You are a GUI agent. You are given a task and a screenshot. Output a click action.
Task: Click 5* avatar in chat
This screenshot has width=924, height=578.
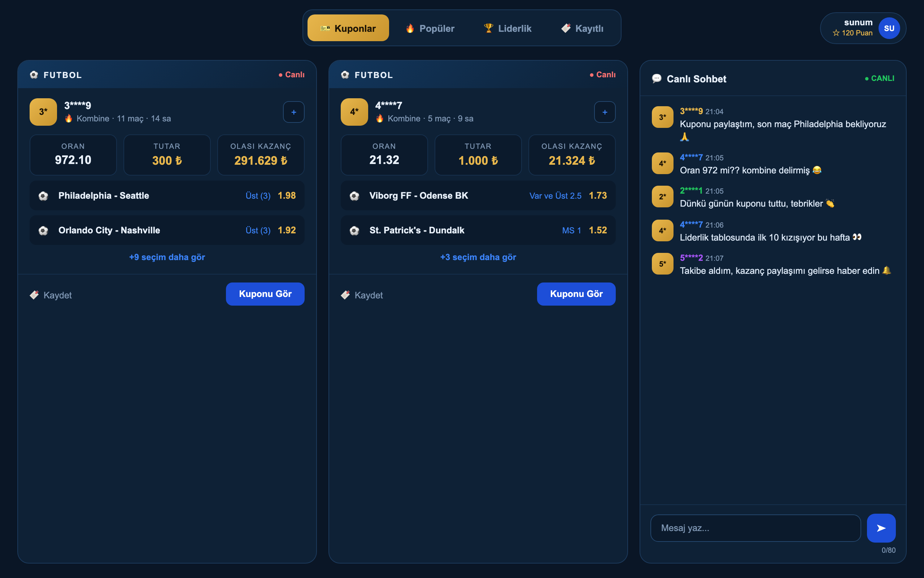(x=662, y=264)
